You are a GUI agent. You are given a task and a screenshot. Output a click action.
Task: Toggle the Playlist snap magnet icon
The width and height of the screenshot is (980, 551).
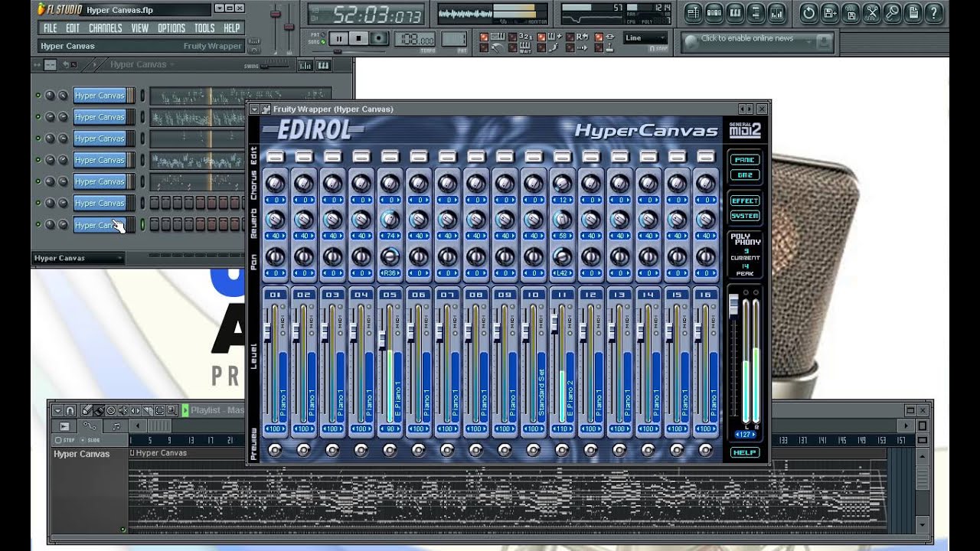(x=70, y=410)
